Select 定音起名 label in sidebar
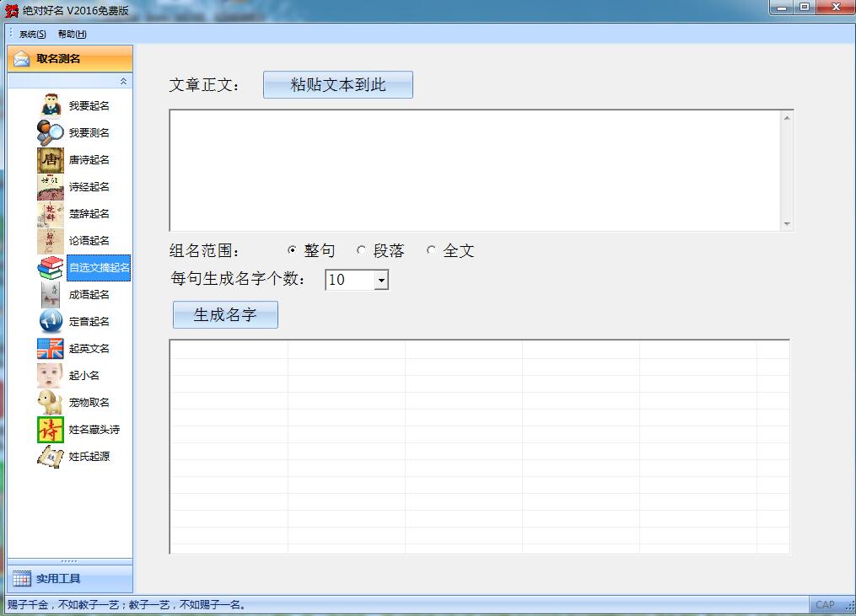Viewport: 856px width, 616px height. (89, 321)
